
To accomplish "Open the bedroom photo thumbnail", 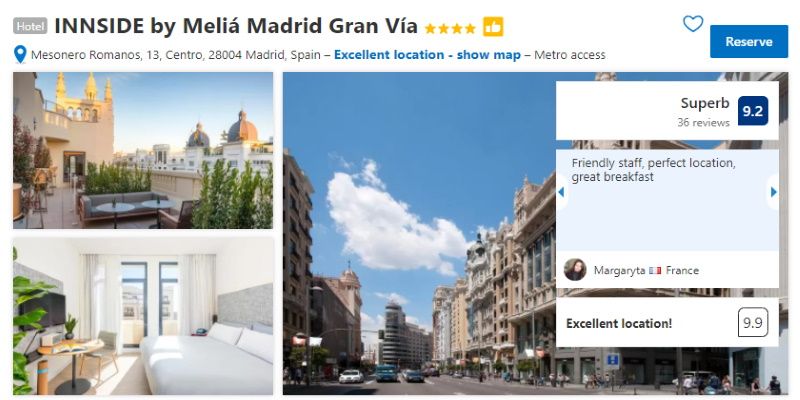I will (x=143, y=316).
